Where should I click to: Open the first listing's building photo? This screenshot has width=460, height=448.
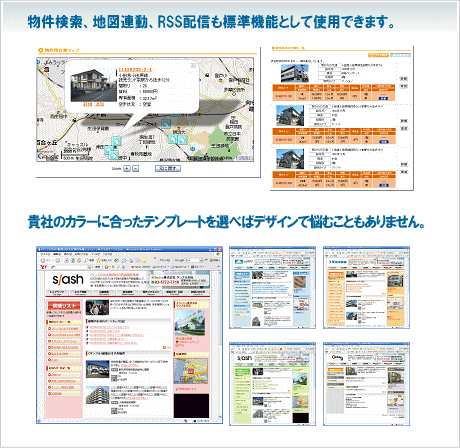[x=295, y=73]
